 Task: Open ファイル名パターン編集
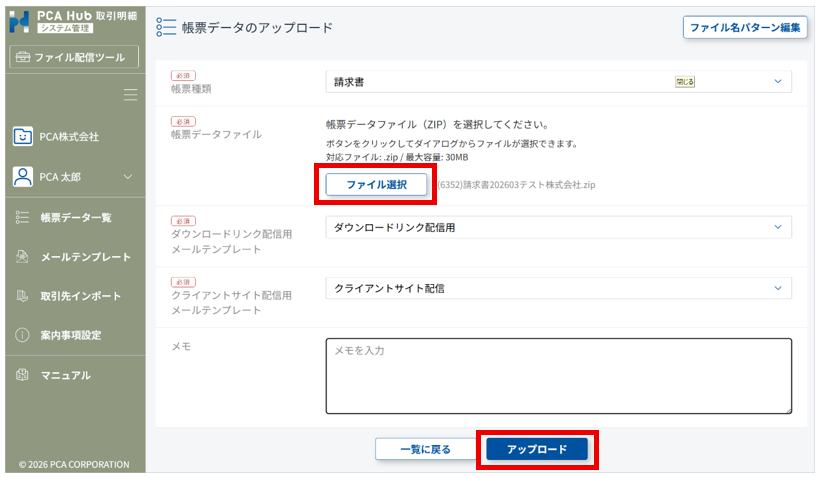tap(745, 27)
